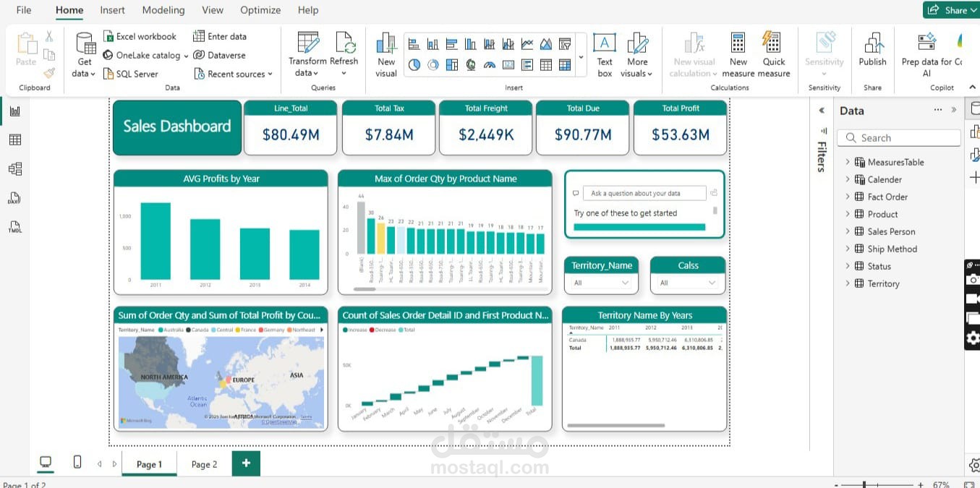The image size is (980, 488).
Task: Expand Territory table
Action: [x=848, y=283]
